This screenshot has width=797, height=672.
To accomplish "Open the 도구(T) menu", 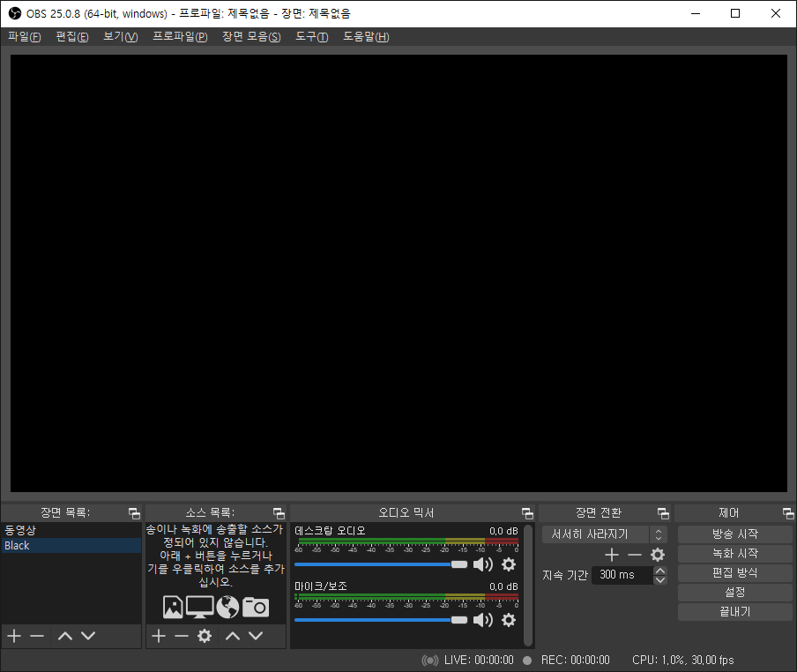I will 311,37.
